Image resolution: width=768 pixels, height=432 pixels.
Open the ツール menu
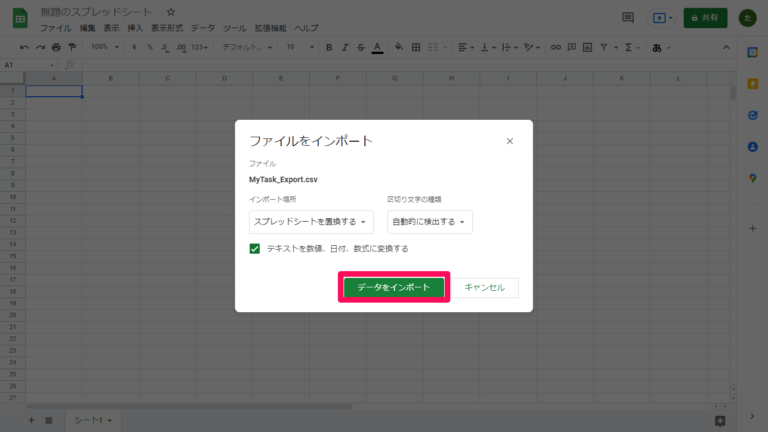(x=235, y=28)
